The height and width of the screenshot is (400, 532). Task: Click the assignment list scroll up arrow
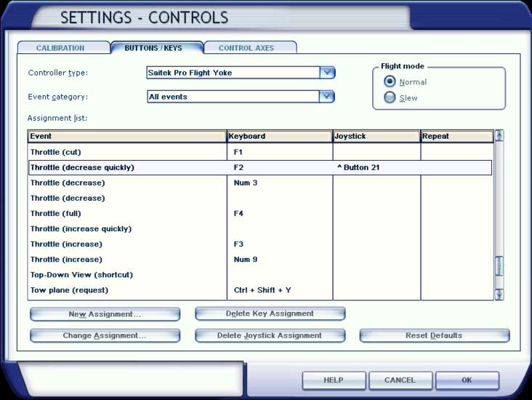tap(499, 135)
